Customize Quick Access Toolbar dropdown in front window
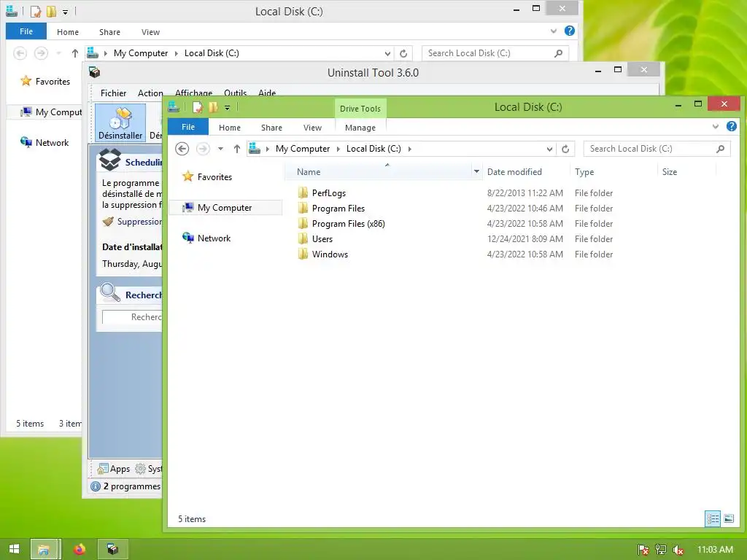This screenshot has width=747, height=560. pos(228,108)
